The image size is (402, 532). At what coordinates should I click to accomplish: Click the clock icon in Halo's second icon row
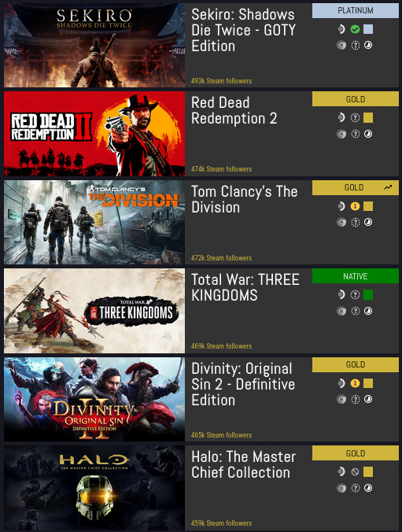click(x=368, y=488)
